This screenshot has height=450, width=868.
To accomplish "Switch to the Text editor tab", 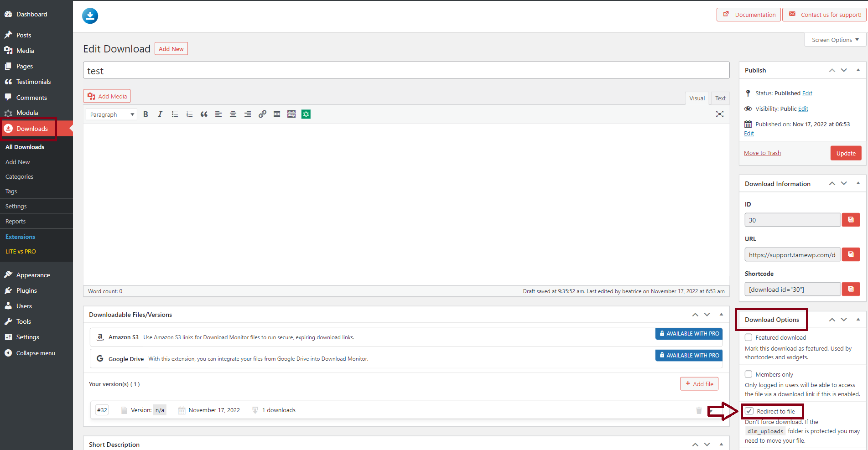I will pyautogui.click(x=720, y=98).
